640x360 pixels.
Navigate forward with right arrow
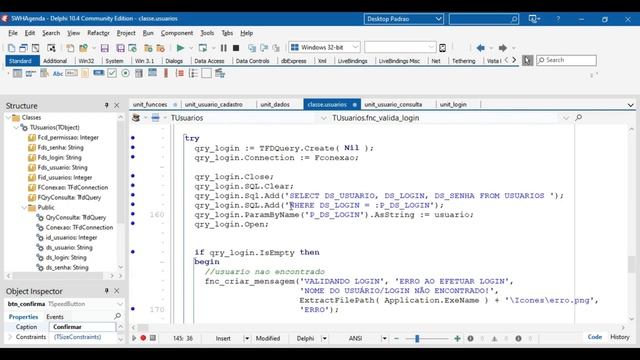[x=503, y=48]
